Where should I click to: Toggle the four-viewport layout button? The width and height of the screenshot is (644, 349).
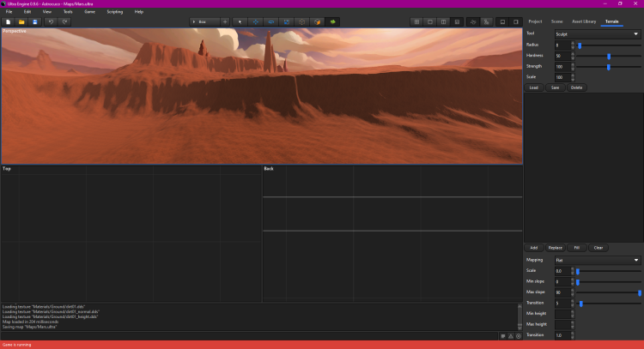click(416, 21)
